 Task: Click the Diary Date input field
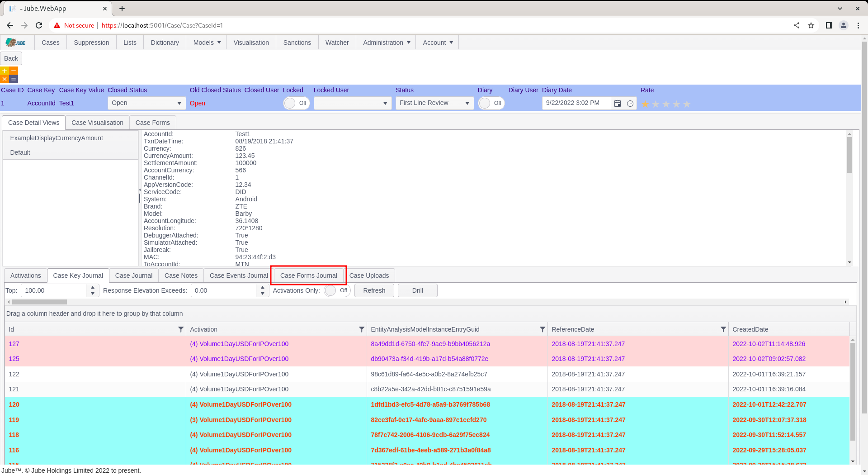tap(576, 103)
